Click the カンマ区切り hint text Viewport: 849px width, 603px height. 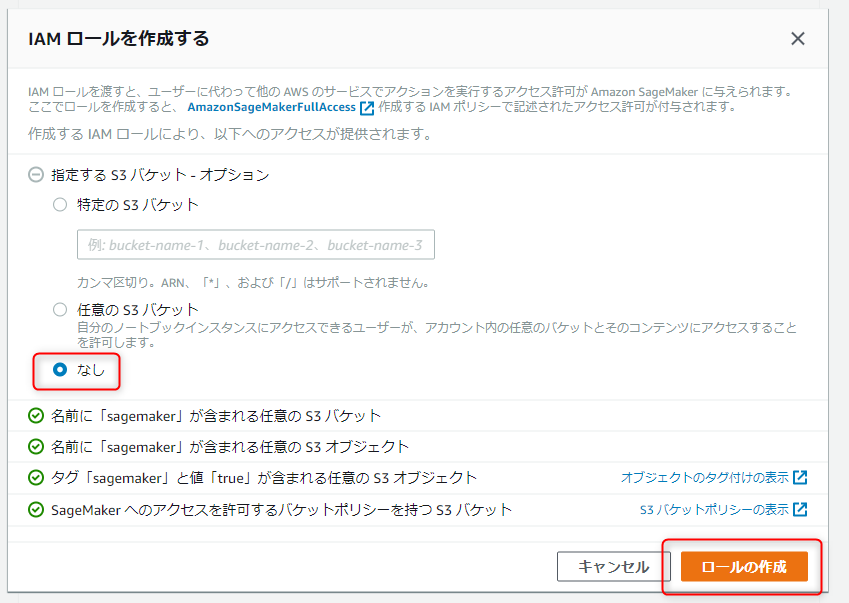253,282
